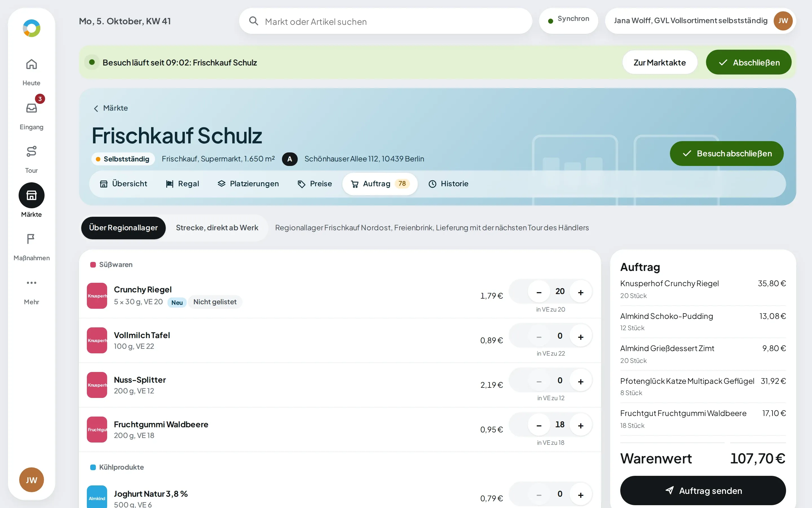The image size is (812, 508).
Task: Click the Besuch abschließen button
Action: pyautogui.click(x=727, y=154)
